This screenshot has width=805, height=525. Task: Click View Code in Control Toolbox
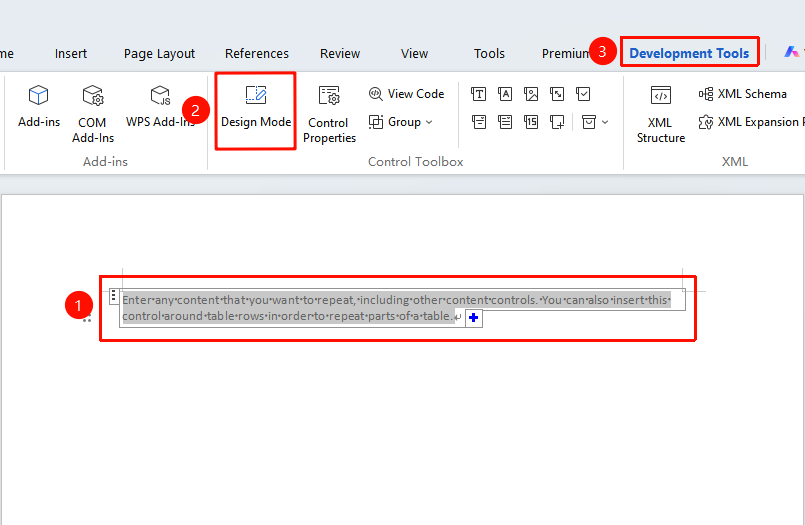(x=406, y=94)
